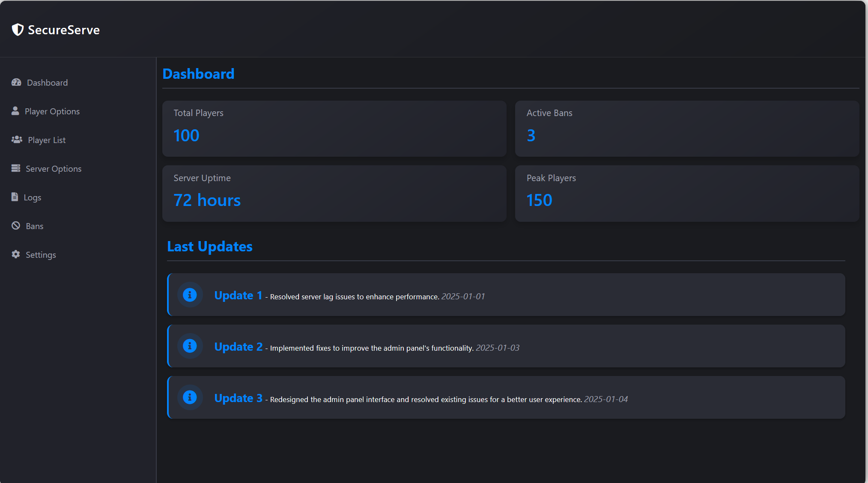This screenshot has width=868, height=483.
Task: Click the Update 2 title
Action: [239, 347]
